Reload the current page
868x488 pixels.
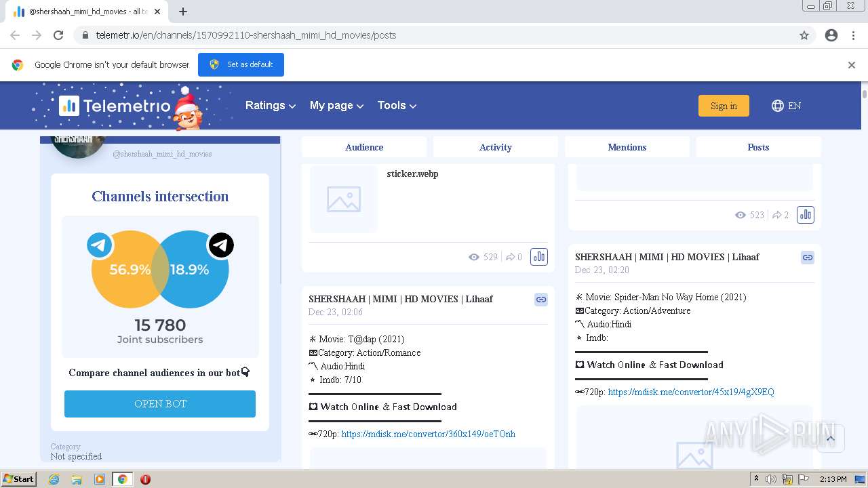click(x=58, y=35)
